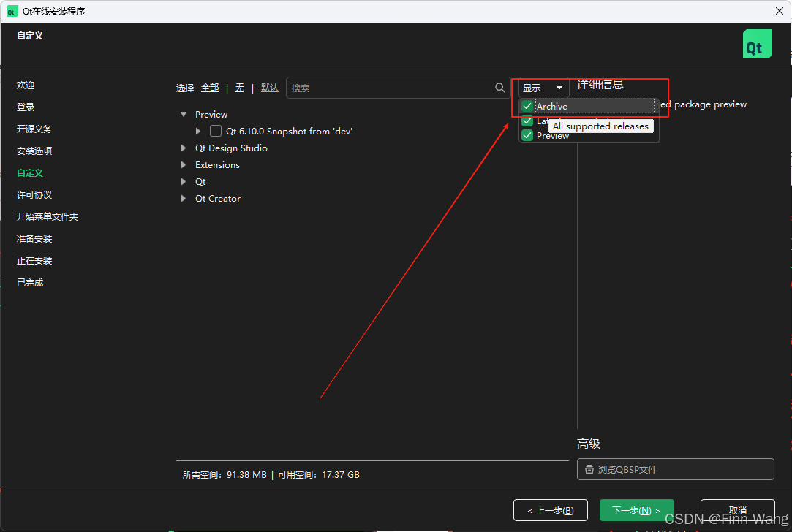Click the package icon on QBSP button
Viewport: 792px width, 532px height.
pos(589,470)
